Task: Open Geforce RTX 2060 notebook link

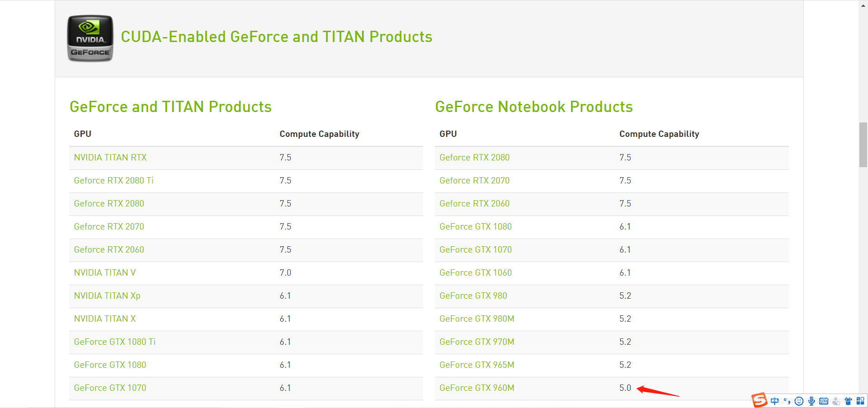Action: [x=475, y=204]
